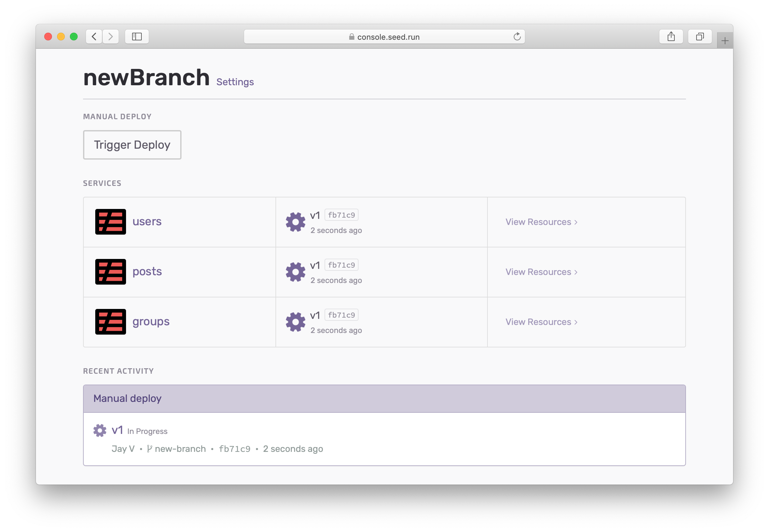769x532 pixels.
Task: Click the groups service Serverless icon
Action: click(110, 322)
